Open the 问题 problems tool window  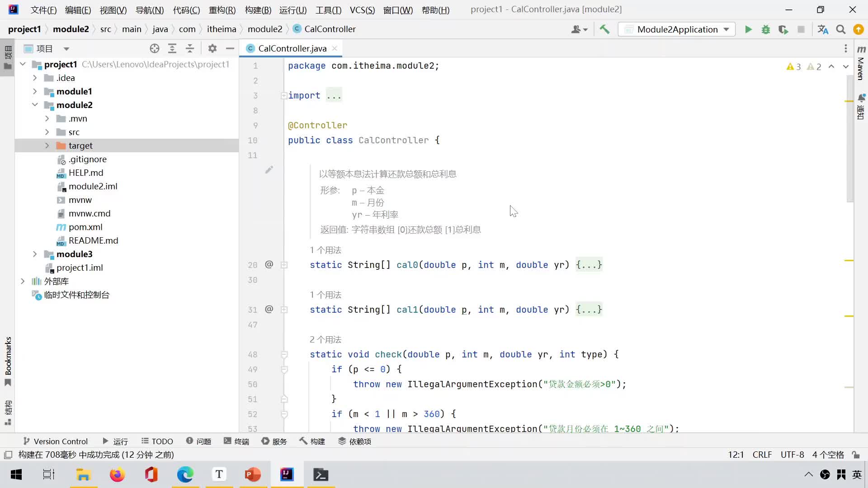(x=198, y=441)
